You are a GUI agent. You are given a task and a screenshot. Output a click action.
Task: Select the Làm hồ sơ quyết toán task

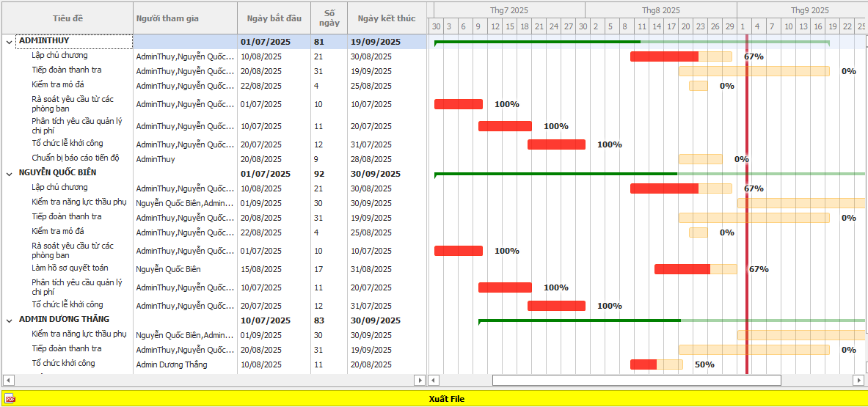tap(65, 268)
